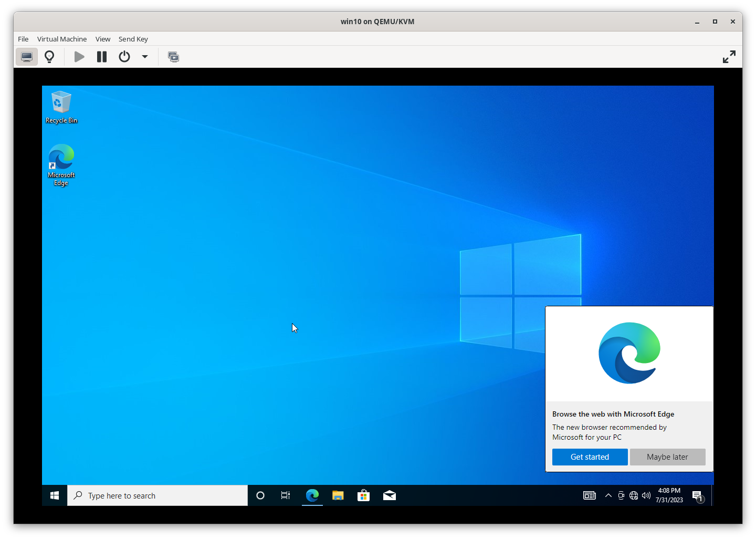Open the File menu
Screen dimensions: 756x539
[x=23, y=39]
